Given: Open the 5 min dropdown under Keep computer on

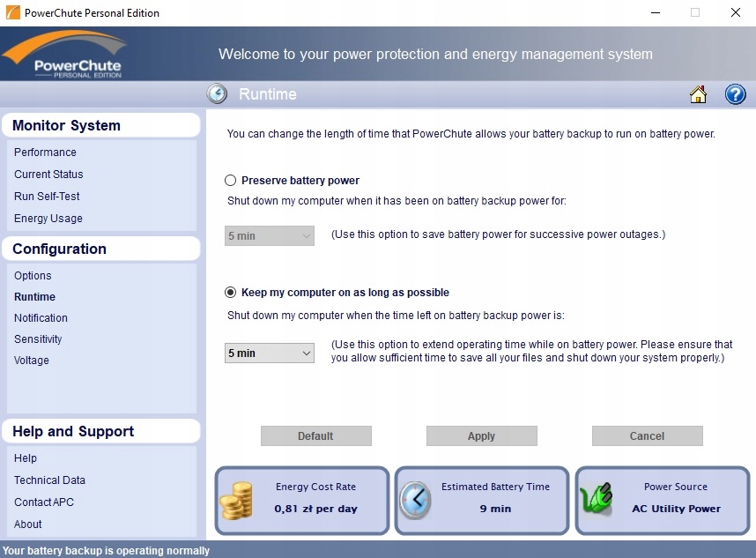Looking at the screenshot, I should pos(270,353).
